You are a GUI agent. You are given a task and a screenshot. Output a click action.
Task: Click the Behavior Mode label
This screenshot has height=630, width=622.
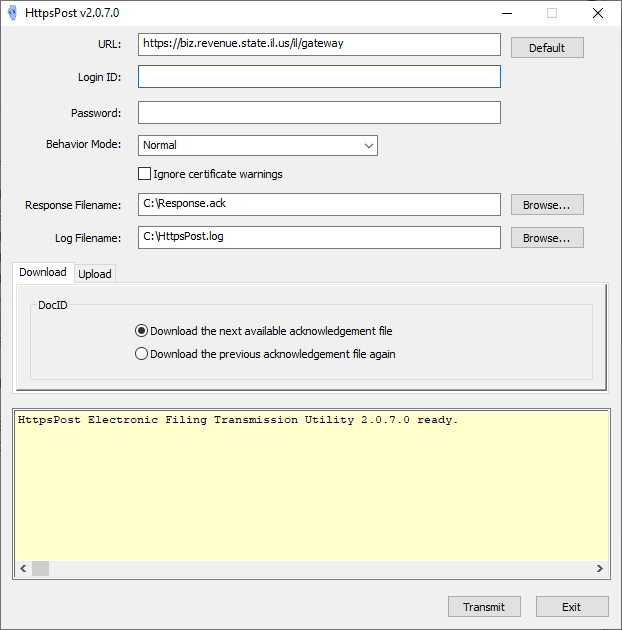84,144
